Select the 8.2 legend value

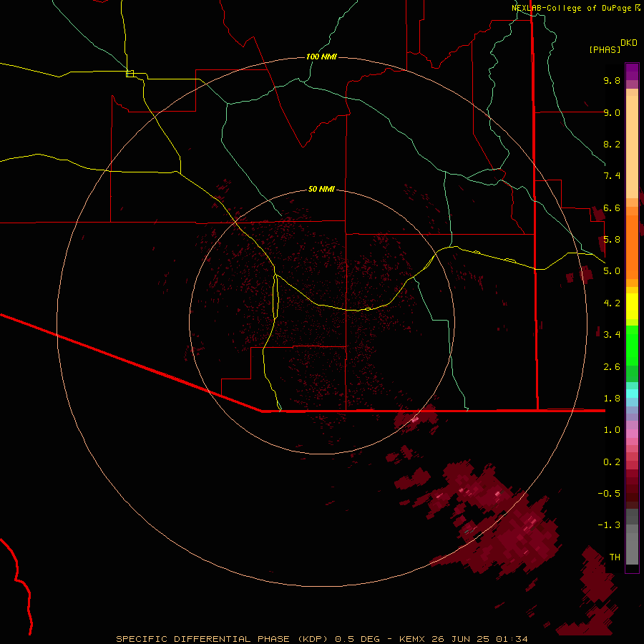tap(612, 144)
